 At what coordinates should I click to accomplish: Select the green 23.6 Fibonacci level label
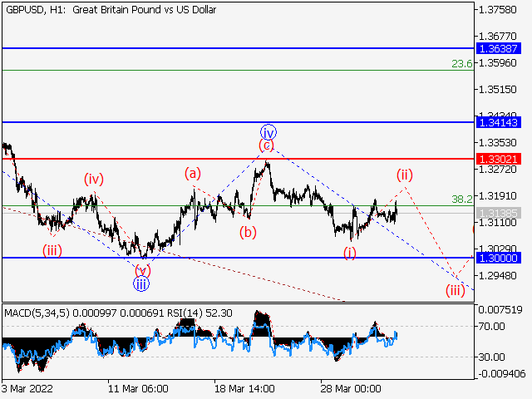click(x=462, y=63)
